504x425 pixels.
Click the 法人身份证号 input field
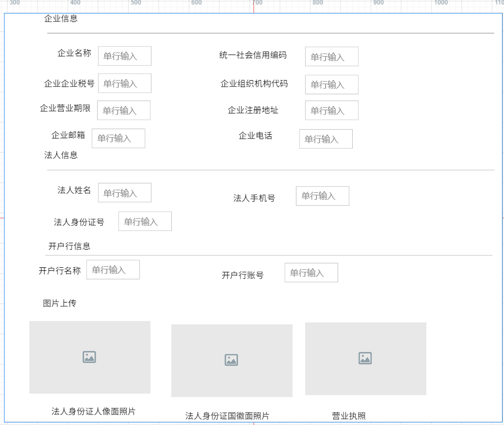145,221
